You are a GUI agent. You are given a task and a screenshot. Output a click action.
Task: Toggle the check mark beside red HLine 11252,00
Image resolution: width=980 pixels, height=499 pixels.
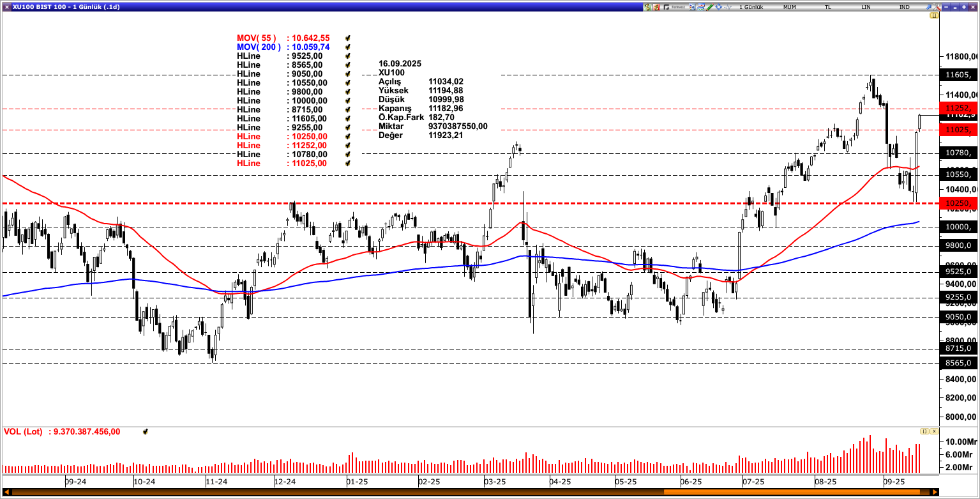(348, 146)
